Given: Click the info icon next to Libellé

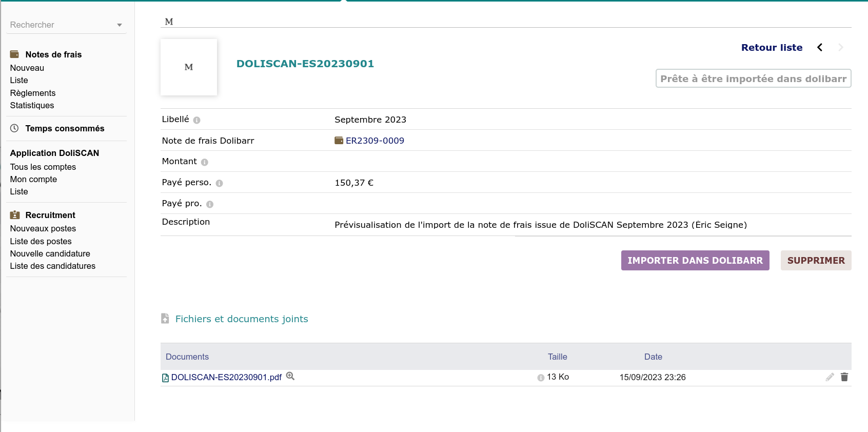Looking at the screenshot, I should tap(196, 120).
